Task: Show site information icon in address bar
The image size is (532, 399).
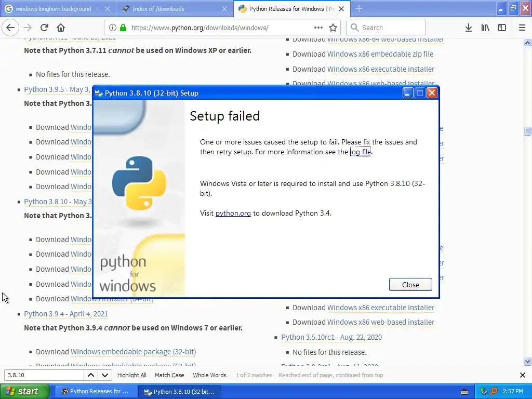Action: coord(113,28)
